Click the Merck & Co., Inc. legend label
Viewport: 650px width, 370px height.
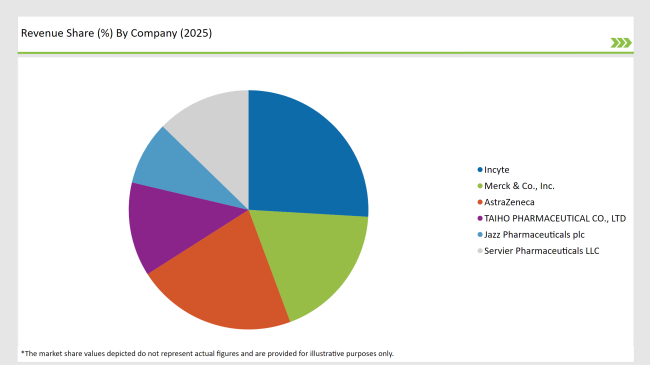click(519, 186)
